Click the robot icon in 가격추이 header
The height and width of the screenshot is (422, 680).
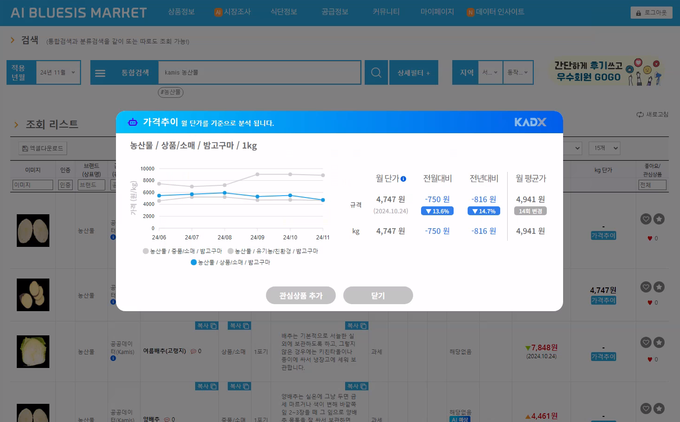pyautogui.click(x=133, y=122)
